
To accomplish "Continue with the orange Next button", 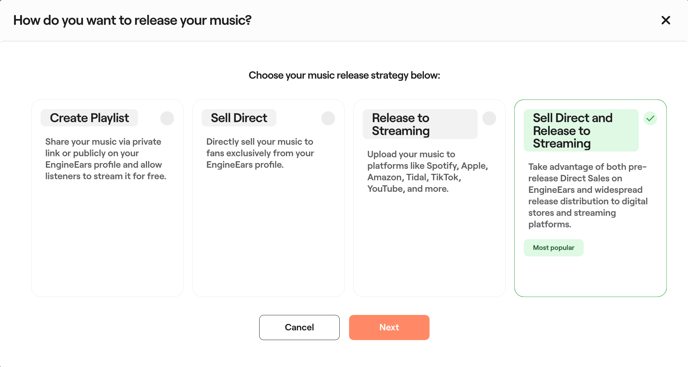I will coord(389,327).
